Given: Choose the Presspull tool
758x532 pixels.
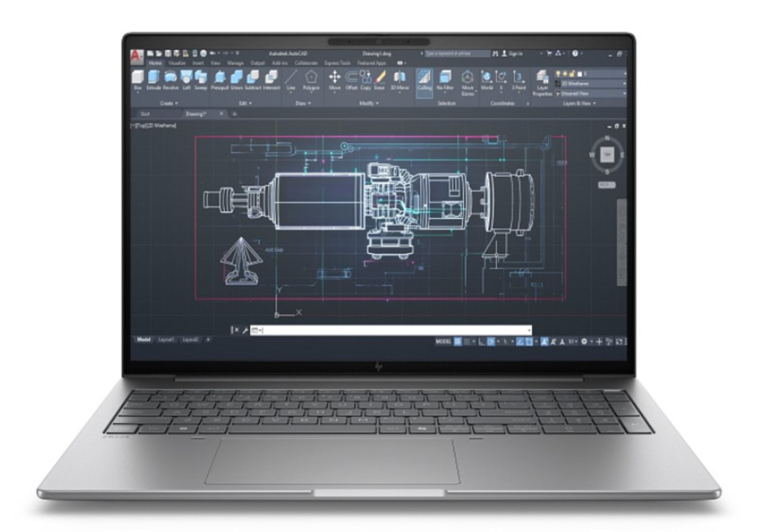Looking at the screenshot, I should (220, 79).
